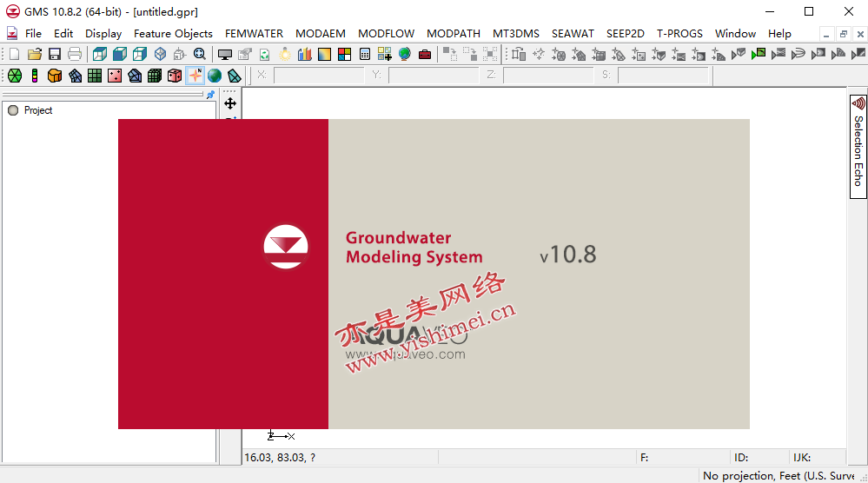Viewport: 868px width, 483px height.
Task: Open the Display menu
Action: [x=103, y=34]
